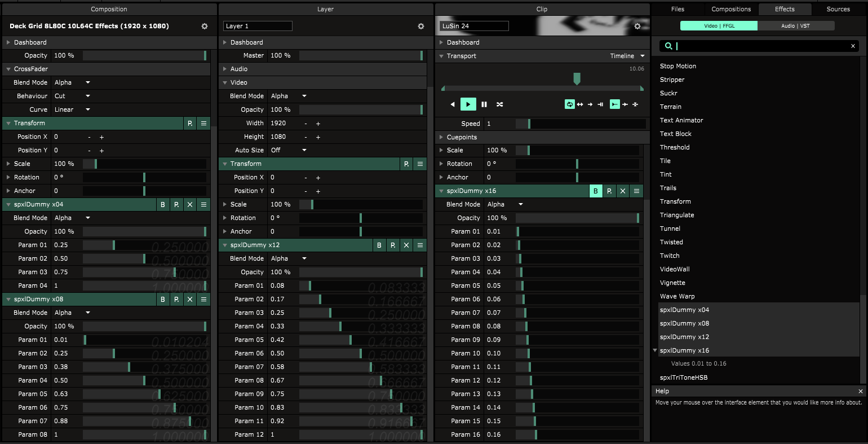868x444 pixels.
Task: Open Composition settings gear icon
Action: (x=205, y=27)
